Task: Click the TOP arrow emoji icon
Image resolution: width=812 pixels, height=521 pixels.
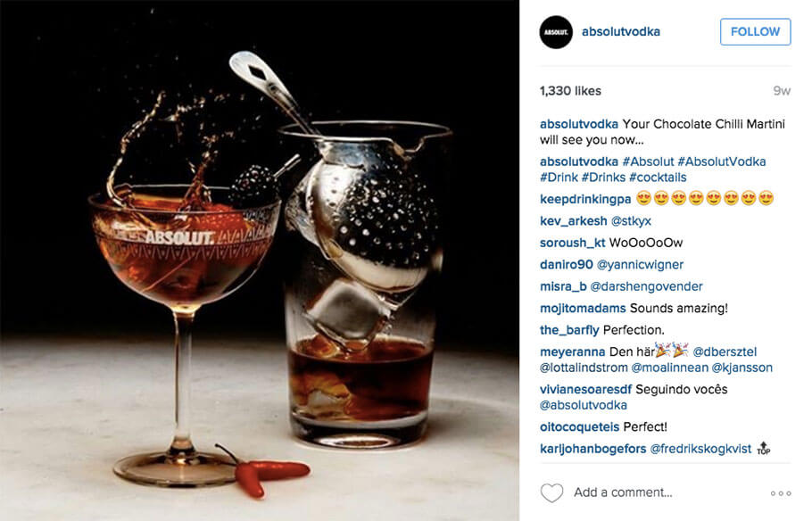Action: coord(764,448)
